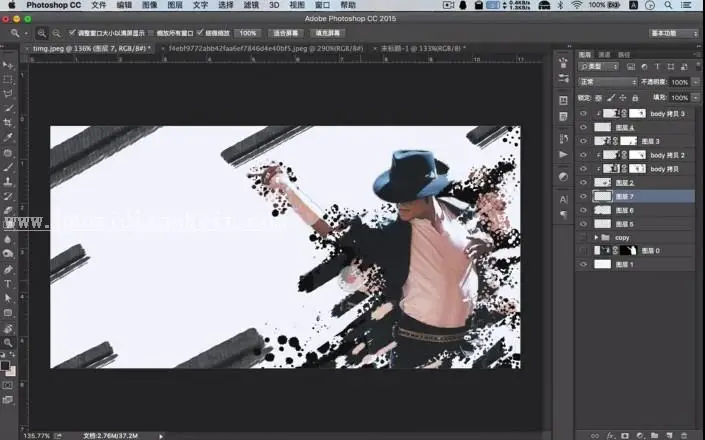This screenshot has width=705, height=440.
Task: Select the Rectangular Marquee tool
Action: coord(8,80)
